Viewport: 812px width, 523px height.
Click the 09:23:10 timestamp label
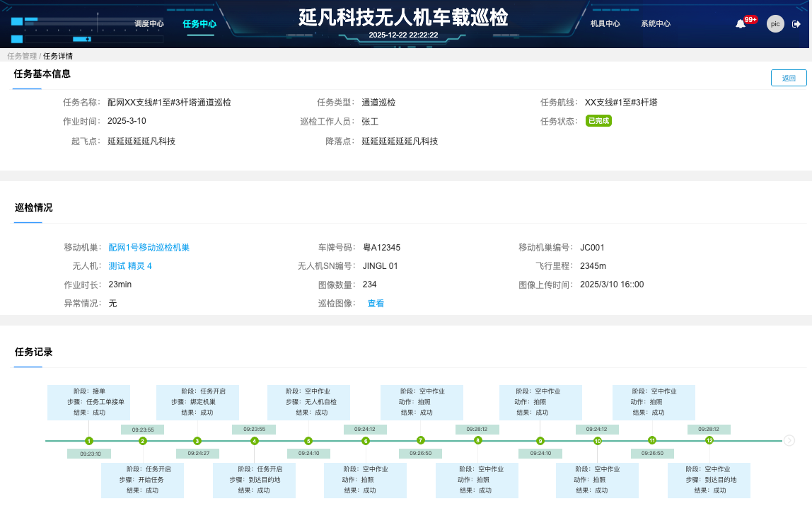point(90,454)
